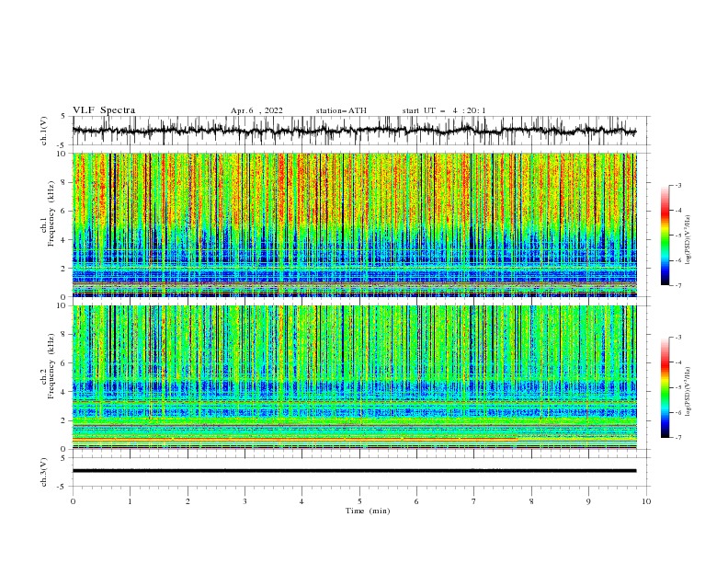The width and height of the screenshot is (728, 563).
Task: Click time axis tick label "5"
Action: click(359, 501)
